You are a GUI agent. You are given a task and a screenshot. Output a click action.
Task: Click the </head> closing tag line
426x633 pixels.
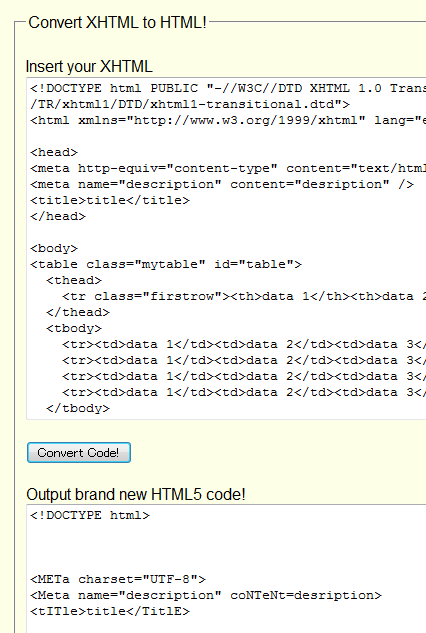point(58,216)
